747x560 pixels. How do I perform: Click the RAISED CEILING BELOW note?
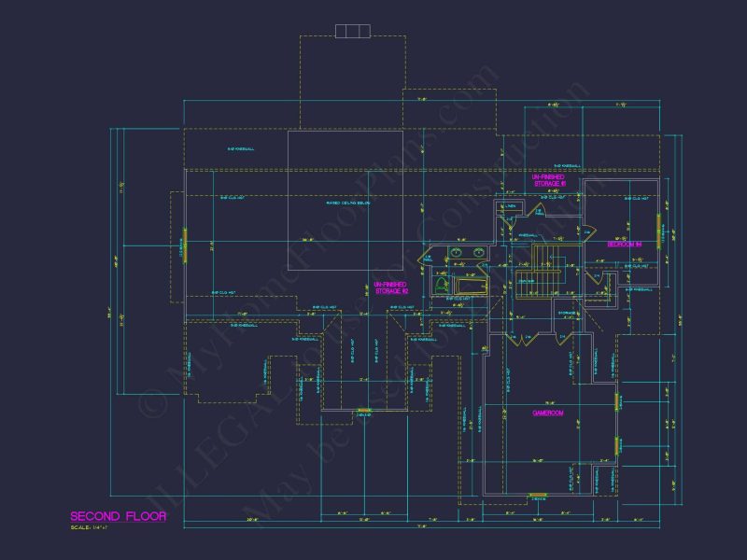(347, 203)
